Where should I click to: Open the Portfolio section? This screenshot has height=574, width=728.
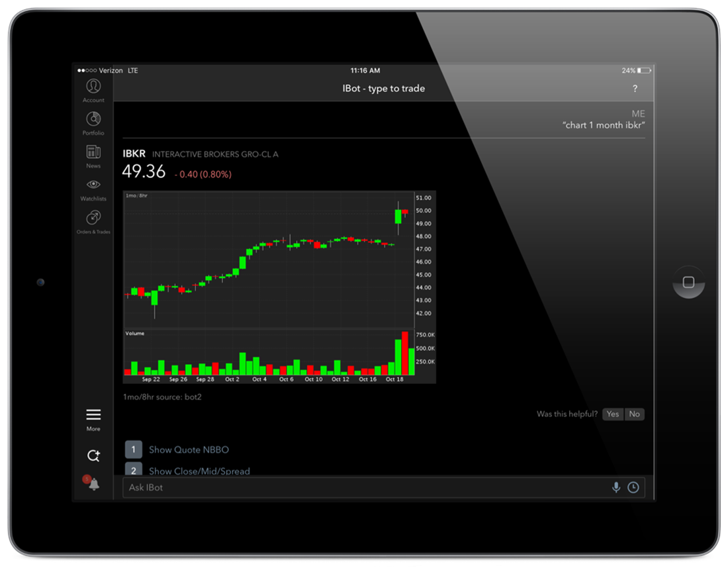tap(93, 124)
